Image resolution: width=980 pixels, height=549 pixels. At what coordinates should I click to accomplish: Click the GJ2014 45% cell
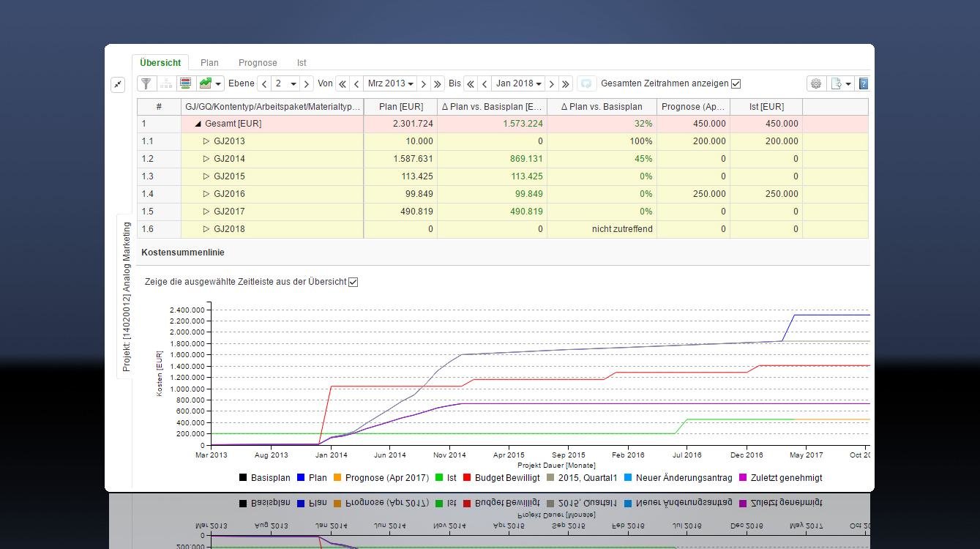pos(602,159)
